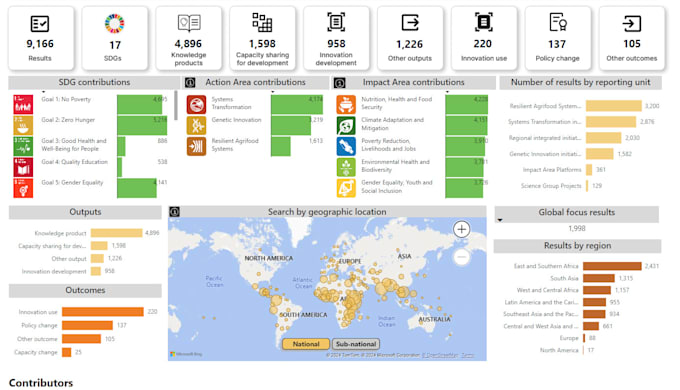Select the Europe region label
This screenshot has height=390, width=680.
[569, 338]
